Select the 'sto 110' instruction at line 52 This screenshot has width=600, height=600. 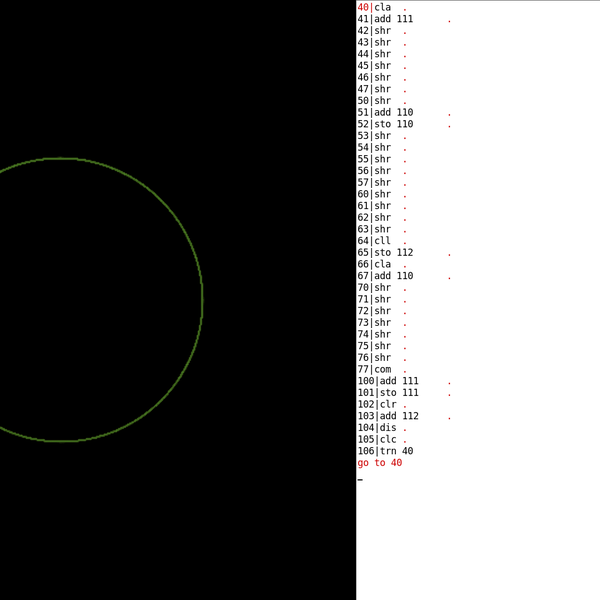(x=393, y=124)
